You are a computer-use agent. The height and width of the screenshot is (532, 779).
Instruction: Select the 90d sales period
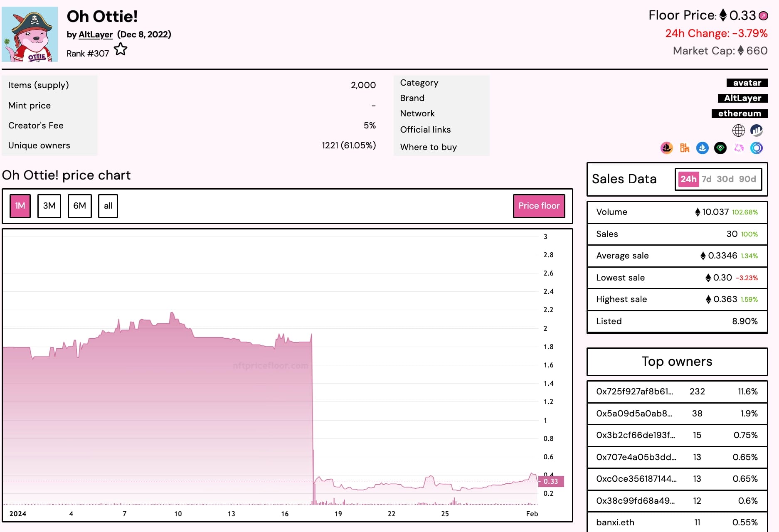coord(747,179)
